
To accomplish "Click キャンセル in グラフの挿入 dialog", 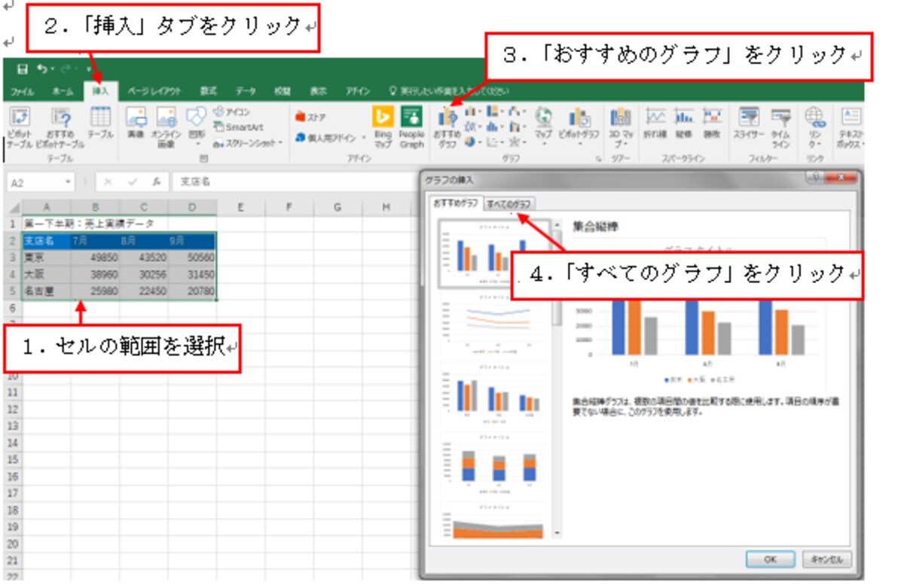I will 826,559.
